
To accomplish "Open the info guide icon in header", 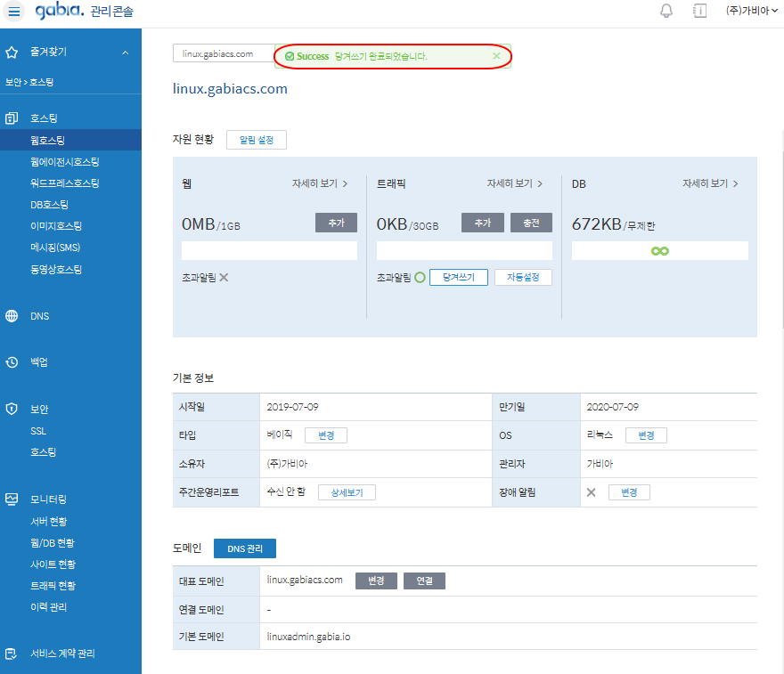I will pyautogui.click(x=700, y=11).
